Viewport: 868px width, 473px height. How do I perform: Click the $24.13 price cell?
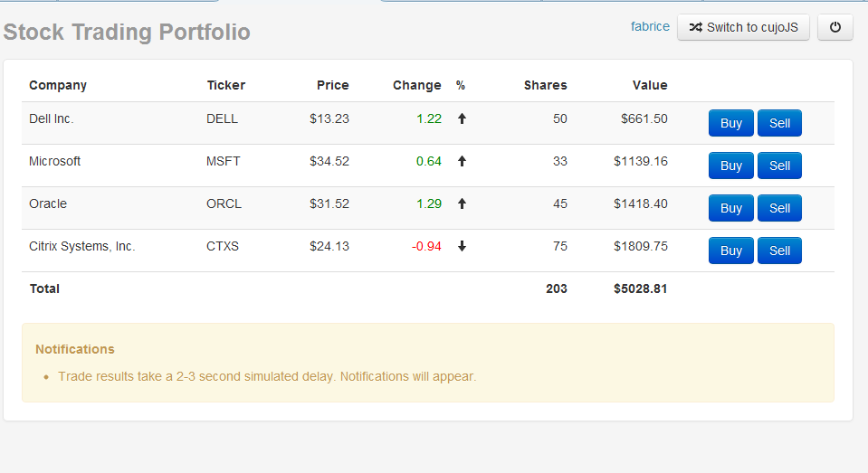pyautogui.click(x=329, y=246)
